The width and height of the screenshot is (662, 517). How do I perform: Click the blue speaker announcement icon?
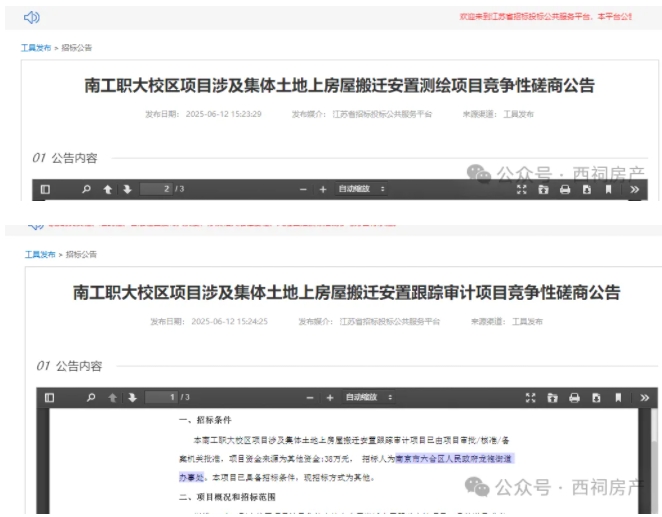click(32, 17)
